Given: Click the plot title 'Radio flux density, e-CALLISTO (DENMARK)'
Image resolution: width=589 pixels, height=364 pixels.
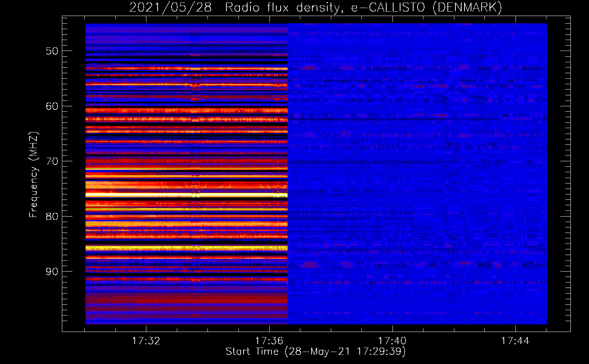Looking at the screenshot, I should [363, 7].
